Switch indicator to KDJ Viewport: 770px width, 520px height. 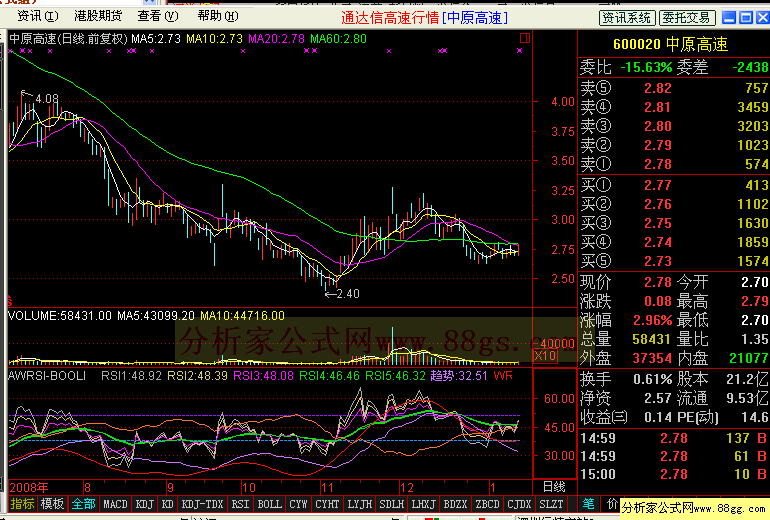click(x=144, y=504)
